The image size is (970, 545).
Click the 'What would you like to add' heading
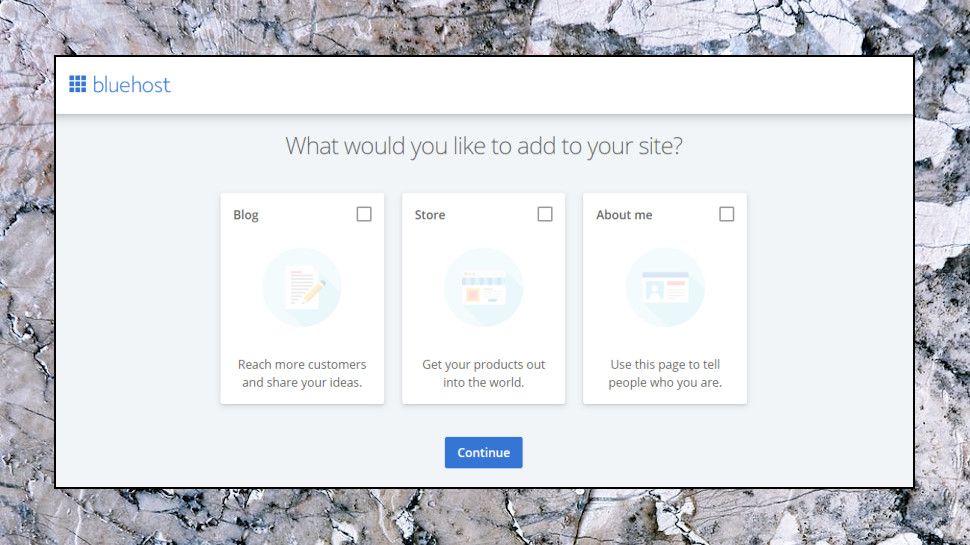pos(484,146)
